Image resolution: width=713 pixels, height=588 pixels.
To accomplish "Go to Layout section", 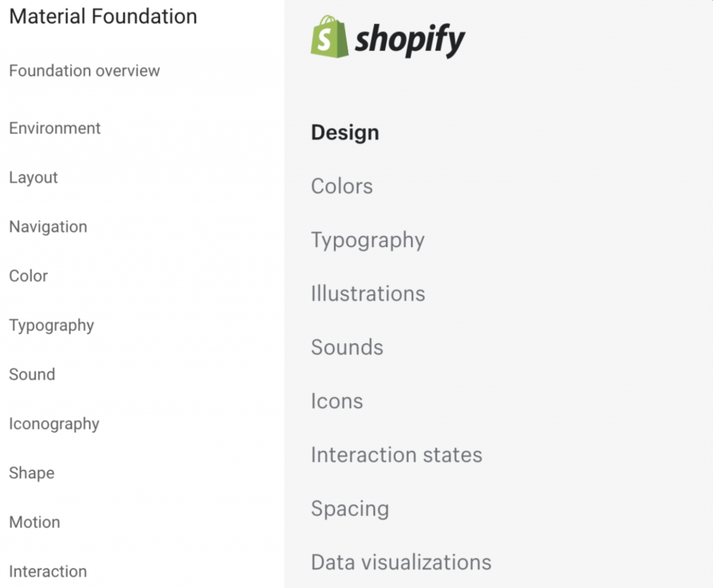I will tap(33, 178).
